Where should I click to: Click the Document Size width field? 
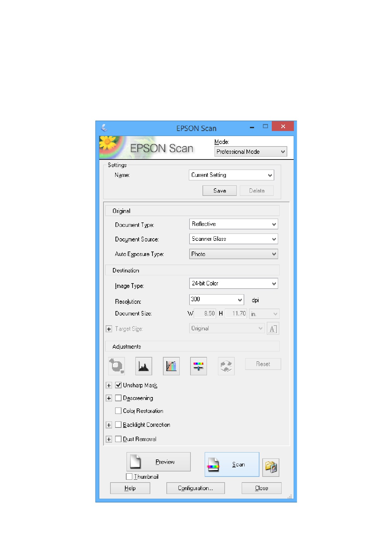(x=205, y=314)
